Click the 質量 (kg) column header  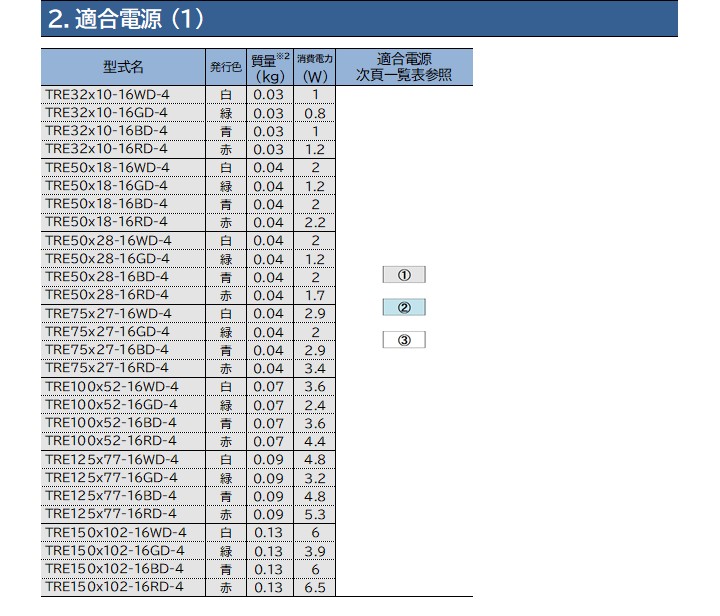tap(270, 67)
